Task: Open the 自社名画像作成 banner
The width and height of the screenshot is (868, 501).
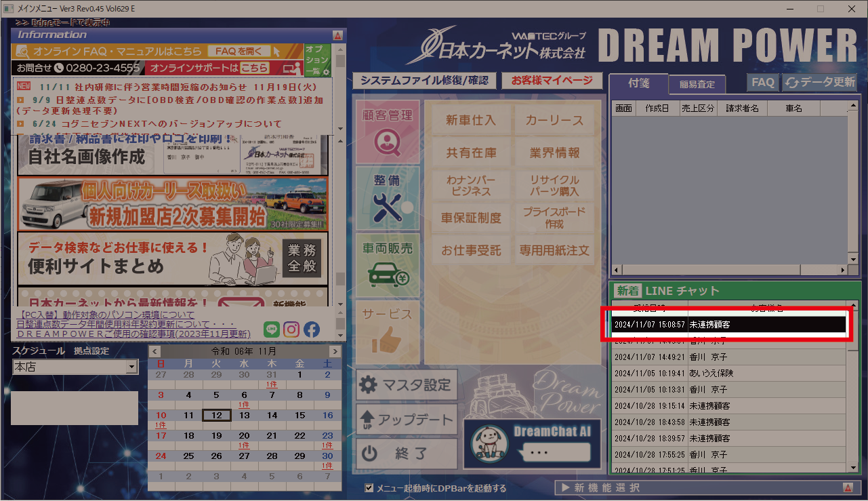Action: [x=173, y=155]
